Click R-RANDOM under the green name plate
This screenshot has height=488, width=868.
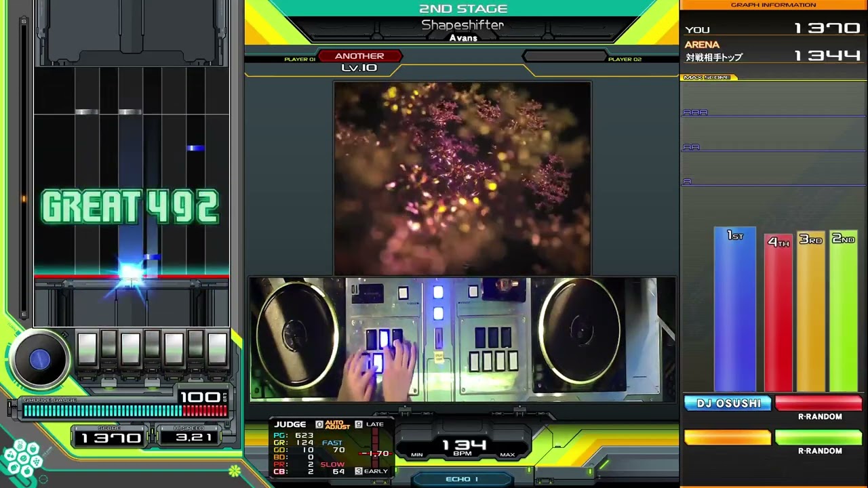tap(819, 451)
